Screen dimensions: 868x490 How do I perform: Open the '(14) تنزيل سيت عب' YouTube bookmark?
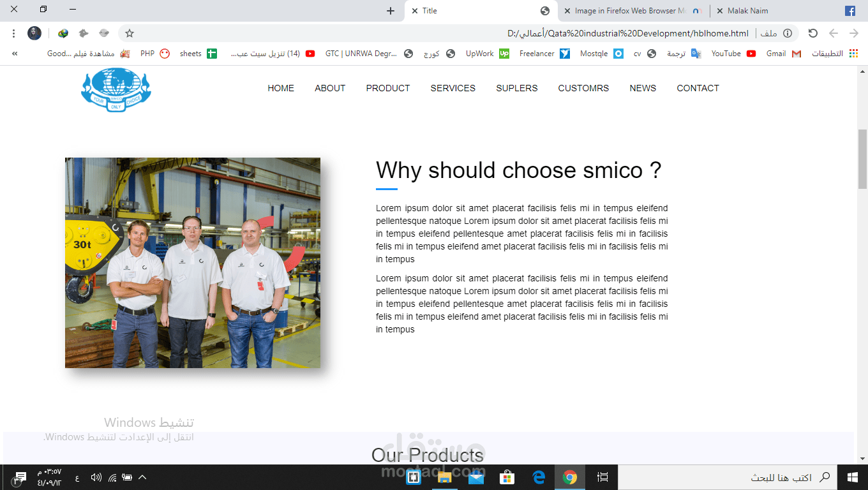click(x=273, y=54)
